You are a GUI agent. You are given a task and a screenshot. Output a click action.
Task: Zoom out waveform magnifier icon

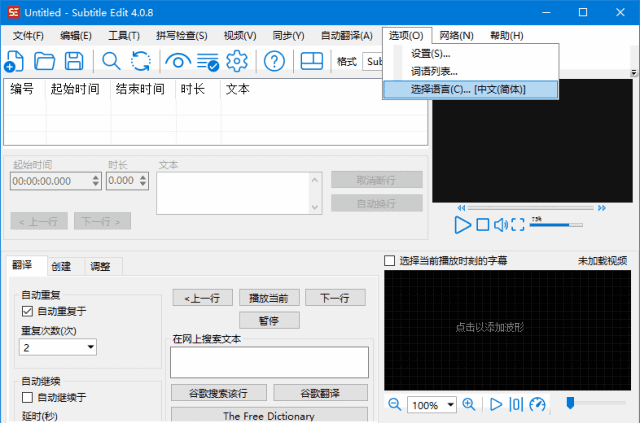coord(395,405)
